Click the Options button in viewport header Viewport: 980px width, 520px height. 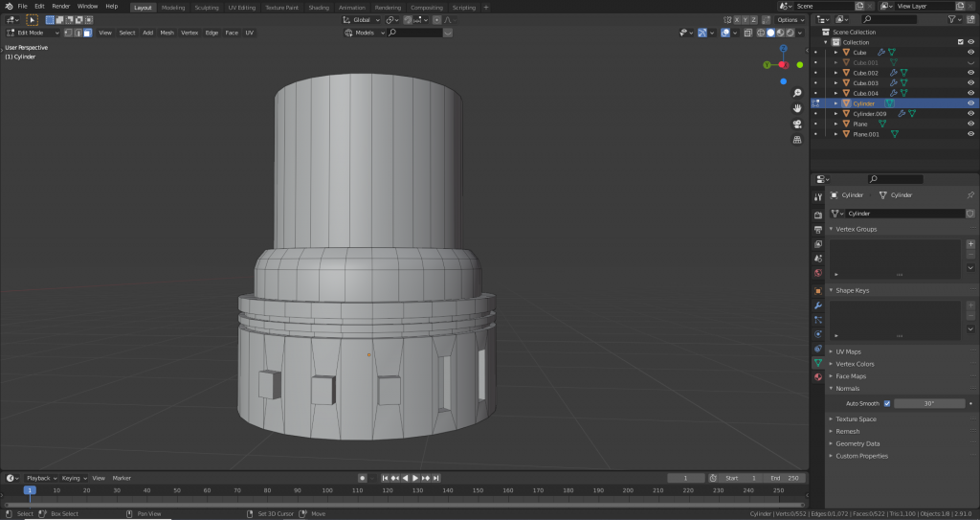789,19
